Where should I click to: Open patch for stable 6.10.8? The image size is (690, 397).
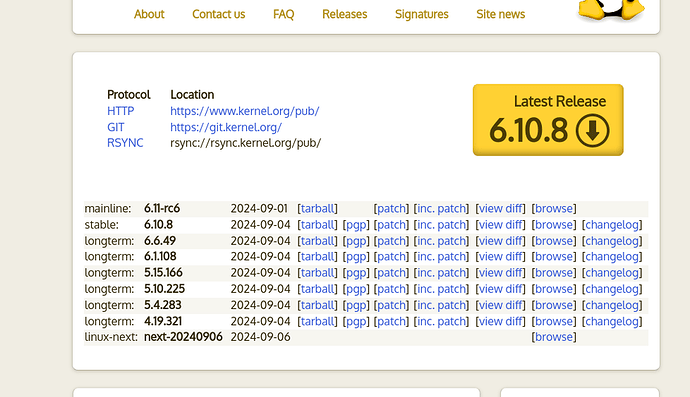(391, 224)
